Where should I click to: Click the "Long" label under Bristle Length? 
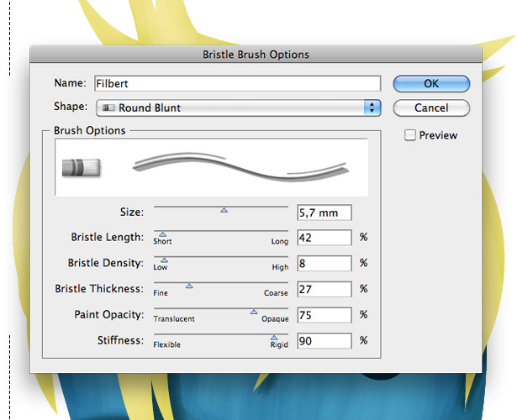click(280, 241)
